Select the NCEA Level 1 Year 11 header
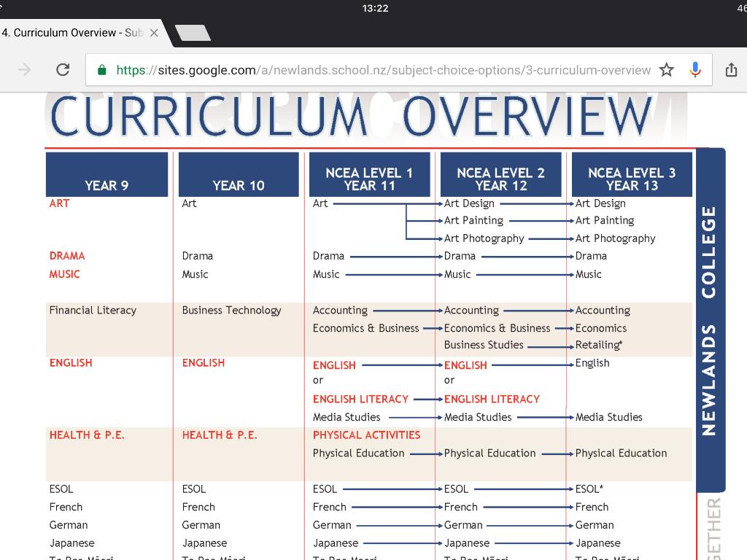Screen dimensions: 747x560 pos(369,175)
